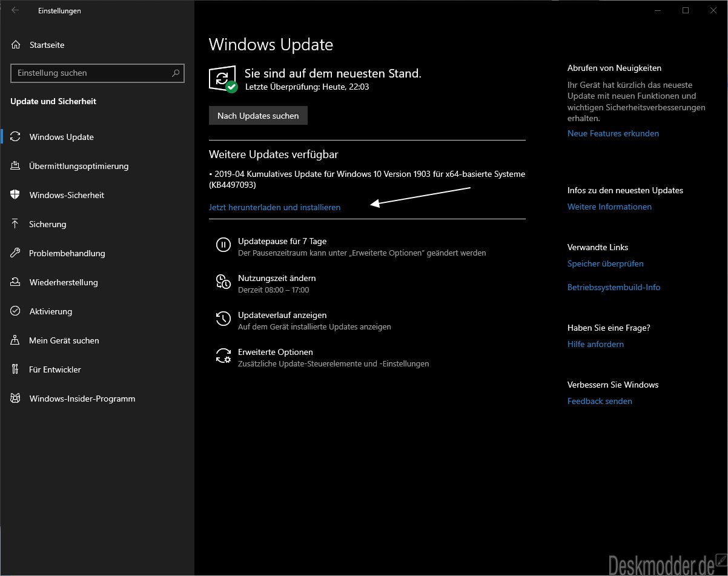
Task: Click Hilfe anfordern link
Action: [x=595, y=344]
